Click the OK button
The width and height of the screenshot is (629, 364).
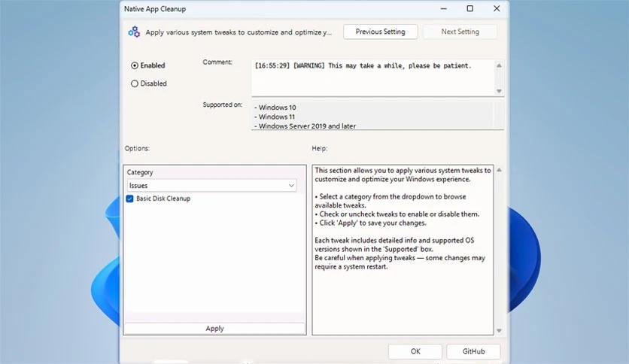(x=415, y=351)
